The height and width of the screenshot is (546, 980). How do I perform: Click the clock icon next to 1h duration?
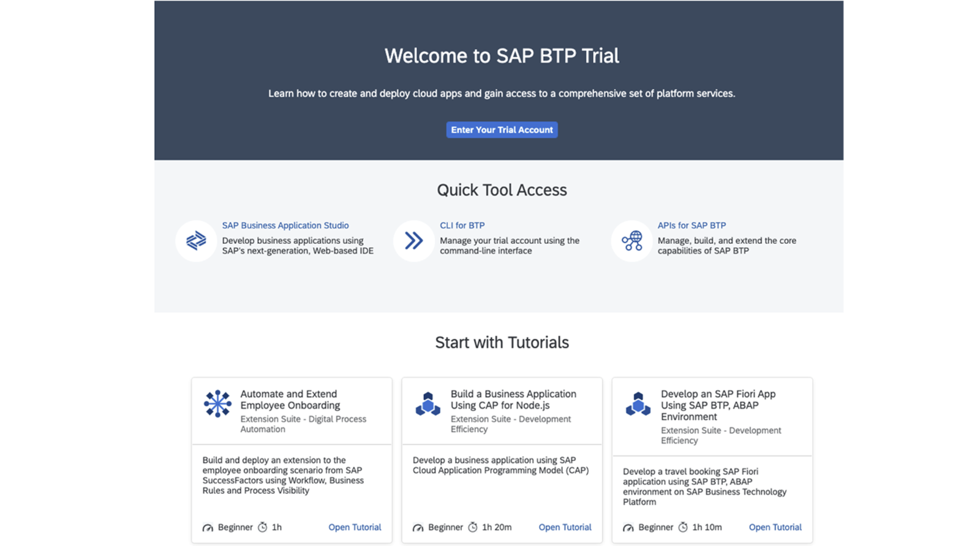[x=262, y=527]
